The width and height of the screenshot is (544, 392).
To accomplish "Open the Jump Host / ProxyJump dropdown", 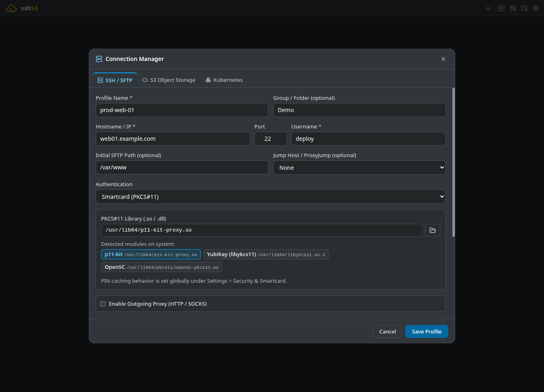I will (x=360, y=168).
